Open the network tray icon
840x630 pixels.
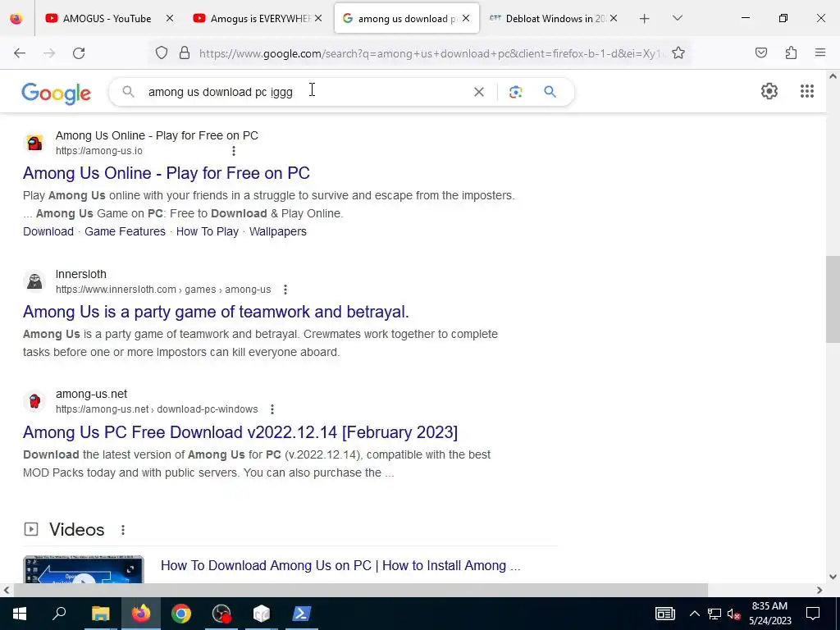tap(714, 614)
